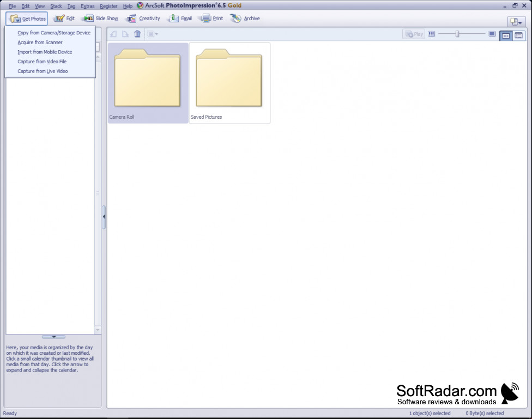The height and width of the screenshot is (419, 532).
Task: Click the rotate left icon
Action: pos(114,34)
